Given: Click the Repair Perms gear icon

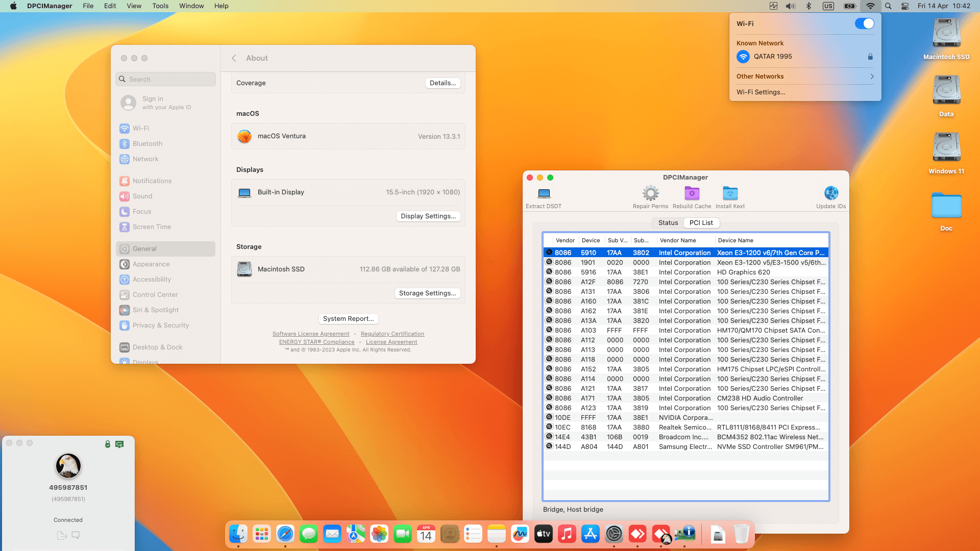Looking at the screenshot, I should (x=650, y=194).
